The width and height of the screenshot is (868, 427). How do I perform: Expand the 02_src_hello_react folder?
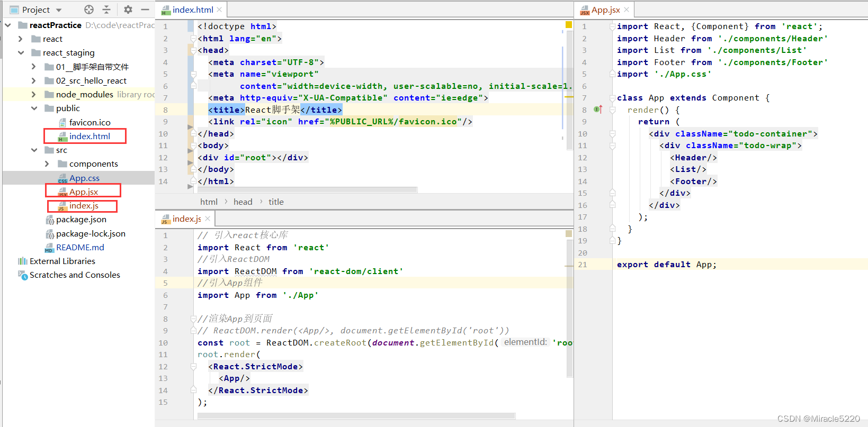(34, 80)
